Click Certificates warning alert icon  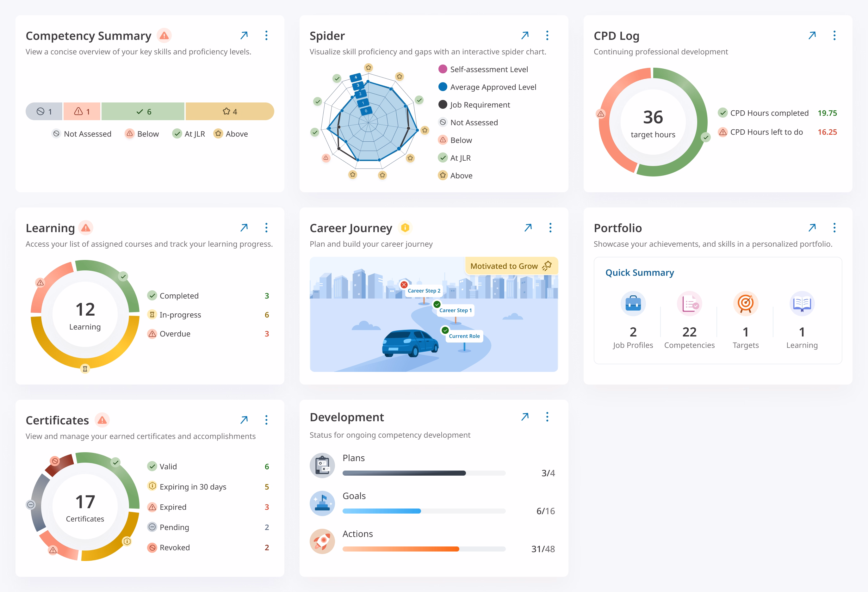(102, 420)
